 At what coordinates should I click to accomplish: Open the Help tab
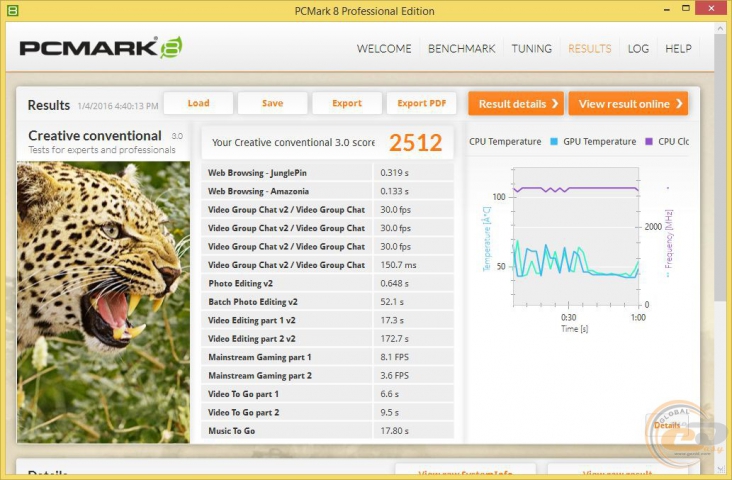678,49
